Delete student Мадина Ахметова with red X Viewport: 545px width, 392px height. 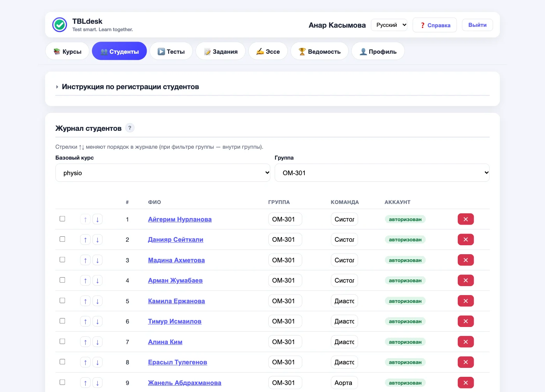[466, 260]
